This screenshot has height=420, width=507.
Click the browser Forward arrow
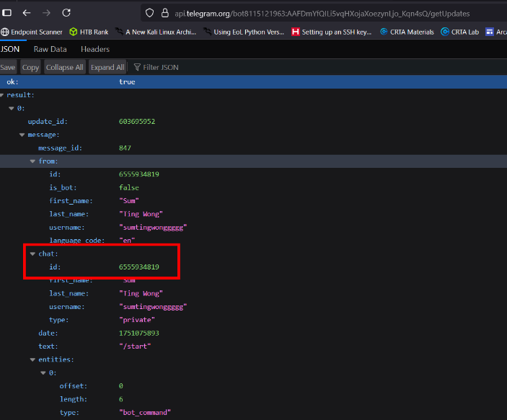47,13
